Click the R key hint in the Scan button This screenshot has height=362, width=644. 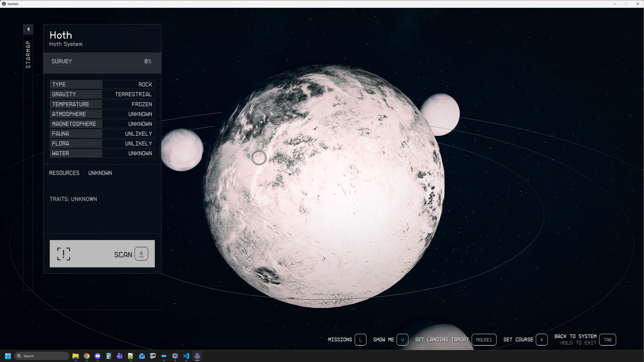pos(141,254)
